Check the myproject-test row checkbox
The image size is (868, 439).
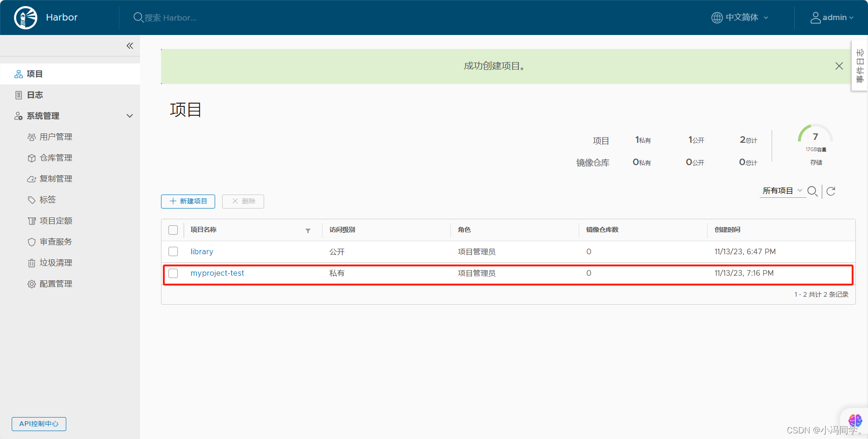173,273
